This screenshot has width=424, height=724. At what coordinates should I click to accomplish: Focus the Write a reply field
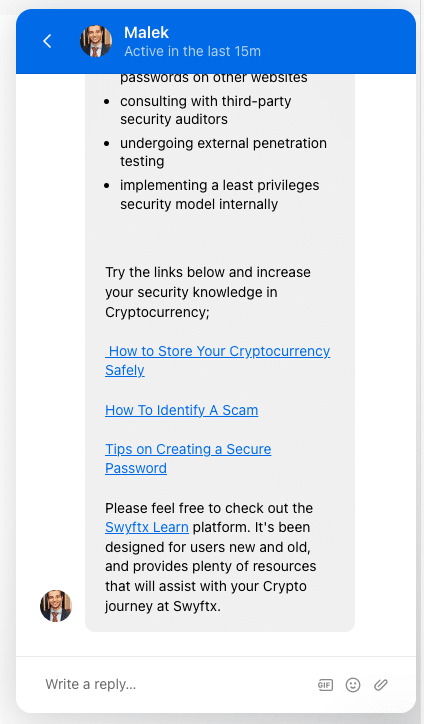point(176,684)
